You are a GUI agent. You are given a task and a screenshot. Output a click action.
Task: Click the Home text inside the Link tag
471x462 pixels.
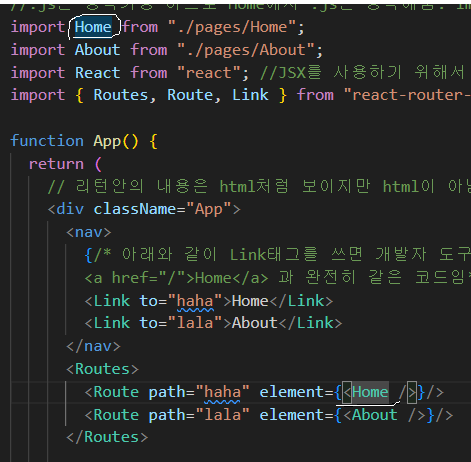pyautogui.click(x=250, y=301)
